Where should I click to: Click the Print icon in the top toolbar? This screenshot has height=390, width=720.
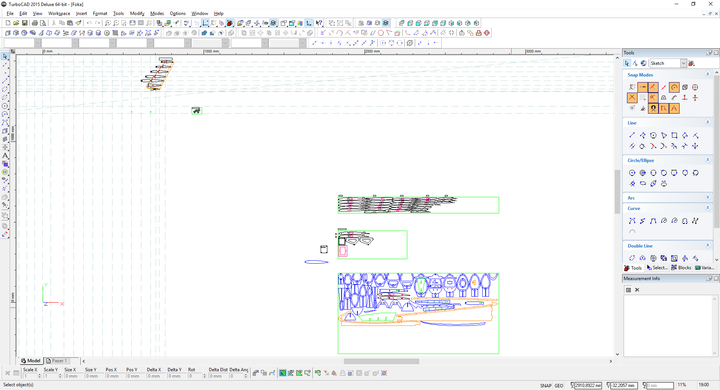(35, 23)
